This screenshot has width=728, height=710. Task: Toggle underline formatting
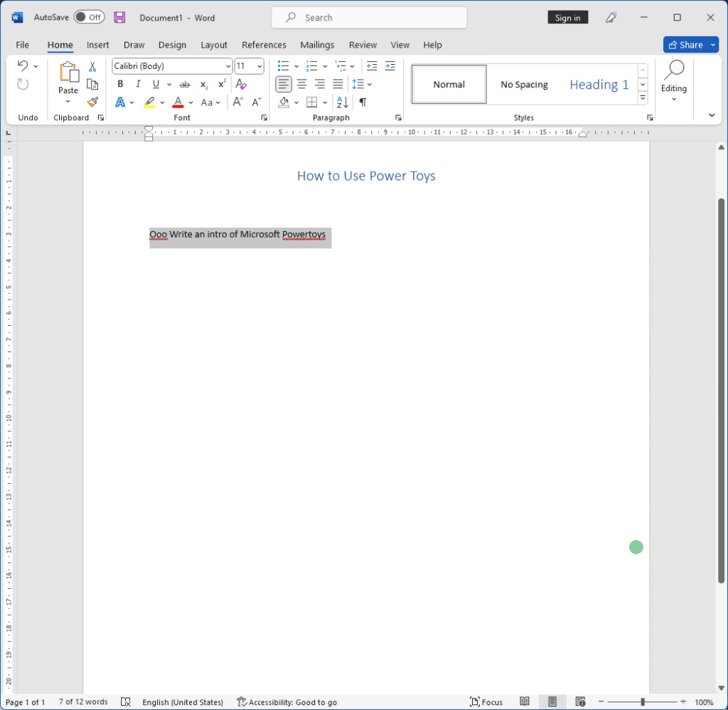[x=156, y=84]
